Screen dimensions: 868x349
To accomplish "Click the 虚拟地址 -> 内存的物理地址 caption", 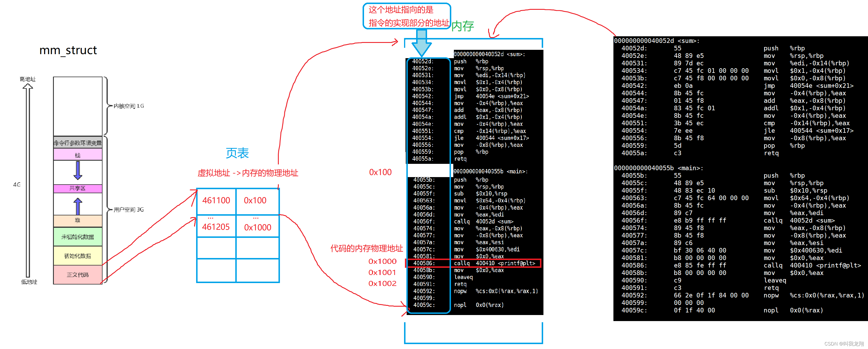I will (248, 173).
